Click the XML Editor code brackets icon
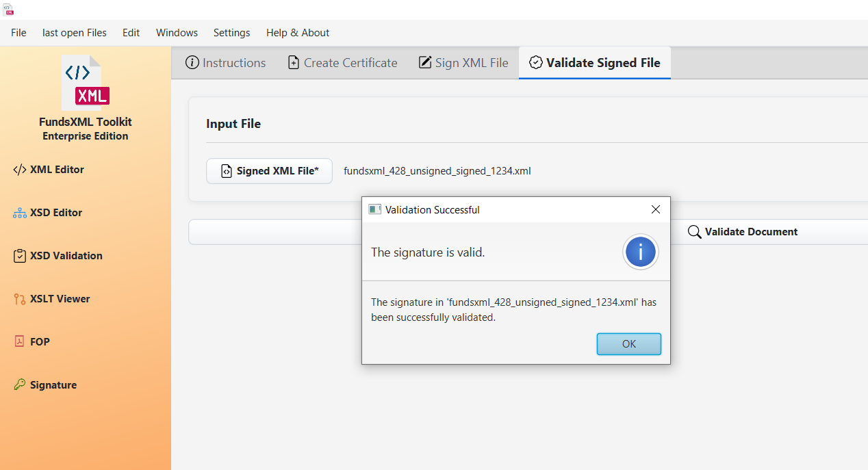 [x=20, y=170]
